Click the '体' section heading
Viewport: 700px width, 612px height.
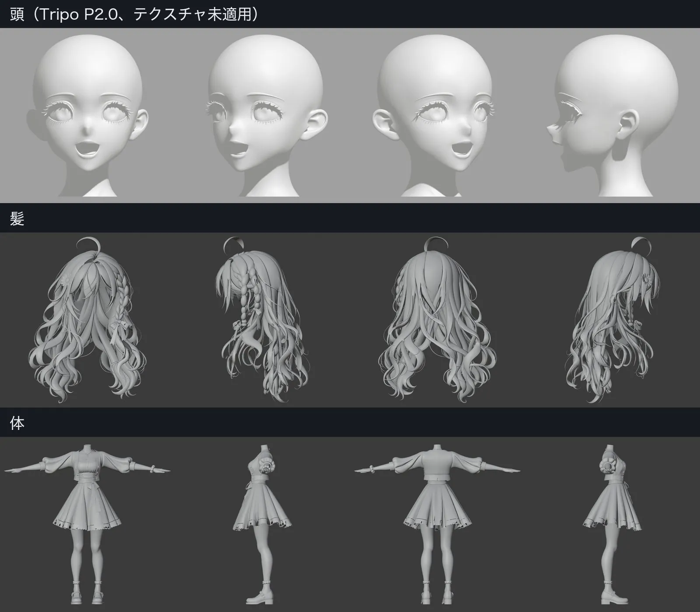(x=17, y=423)
